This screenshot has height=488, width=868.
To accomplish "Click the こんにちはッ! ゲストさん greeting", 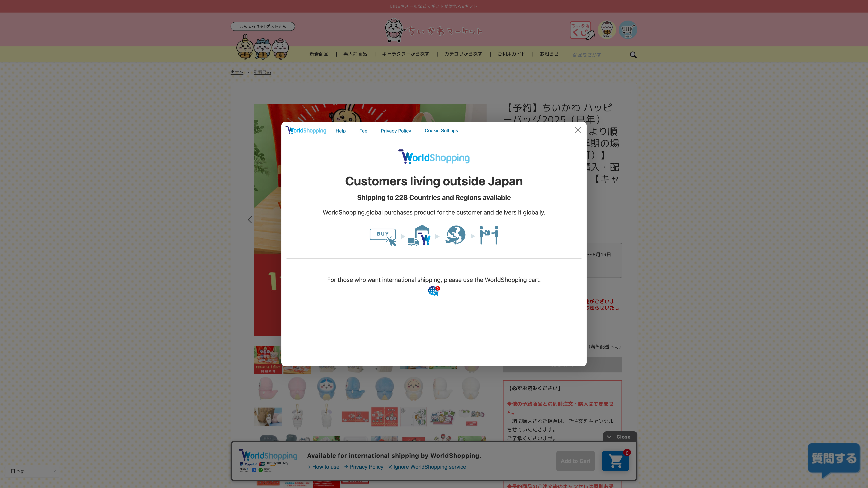I will pyautogui.click(x=262, y=26).
